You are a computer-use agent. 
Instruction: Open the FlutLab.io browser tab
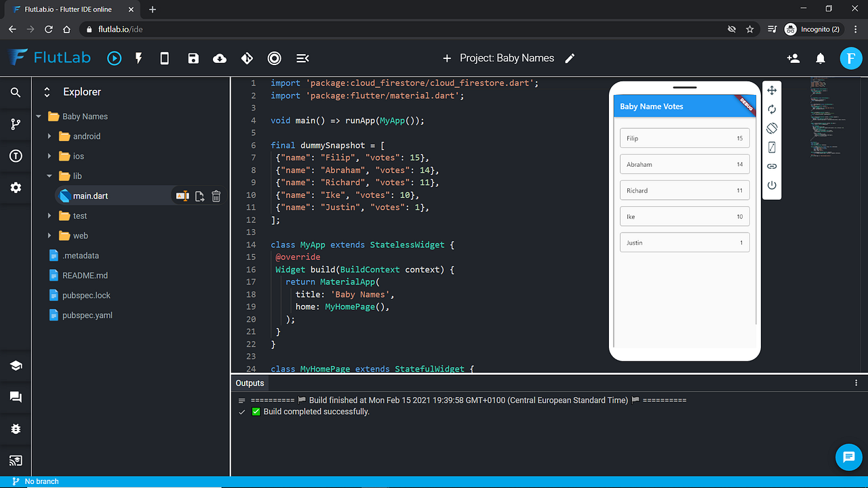point(68,9)
